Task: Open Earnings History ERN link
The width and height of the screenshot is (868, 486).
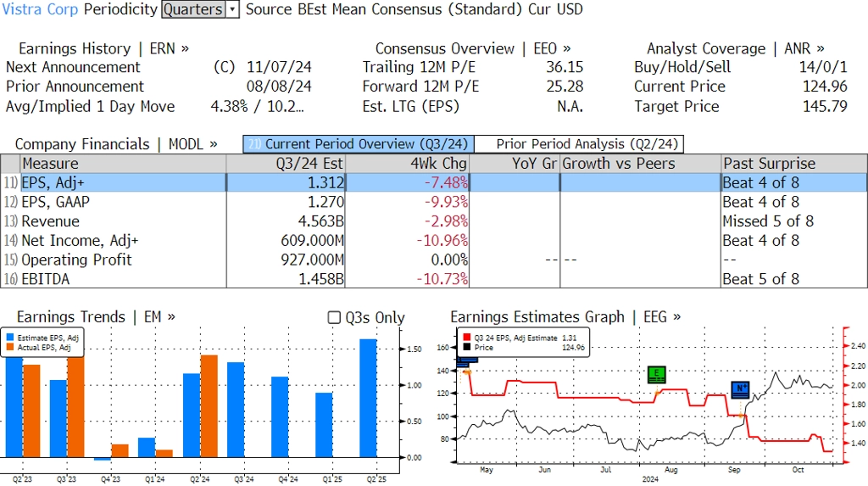Action: tap(103, 48)
